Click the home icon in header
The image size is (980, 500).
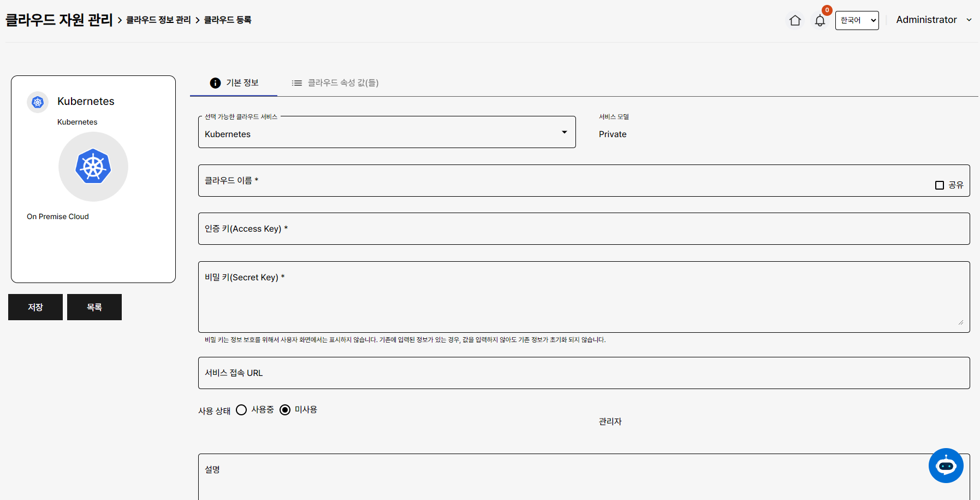[x=795, y=20]
